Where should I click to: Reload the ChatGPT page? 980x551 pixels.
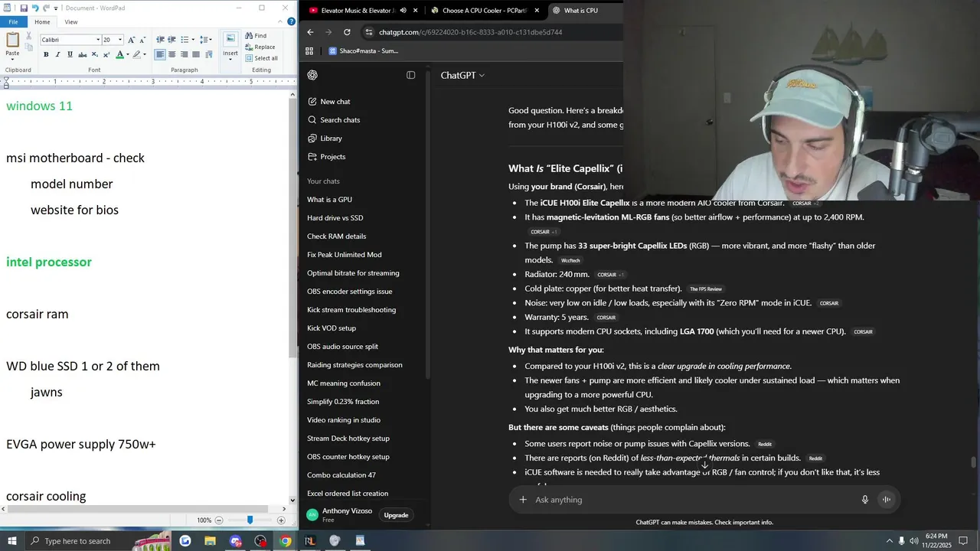(x=347, y=32)
